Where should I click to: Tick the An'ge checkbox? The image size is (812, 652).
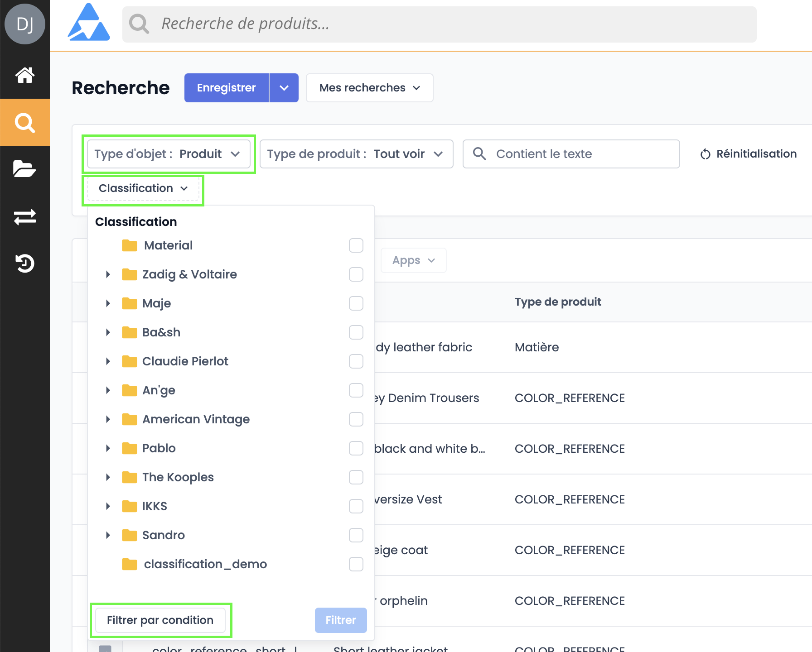click(x=356, y=390)
